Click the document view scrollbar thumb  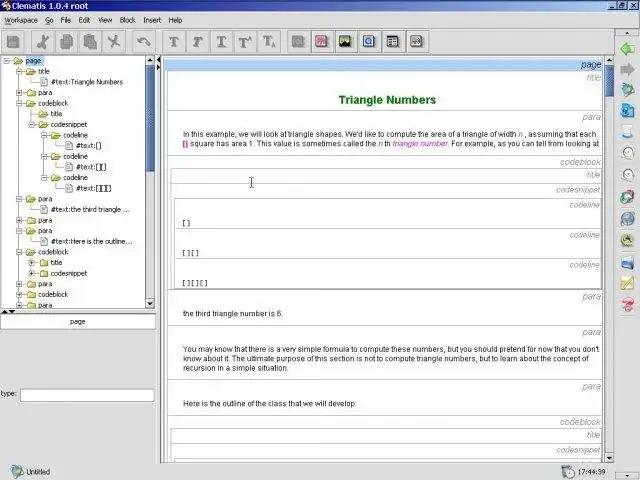609,81
